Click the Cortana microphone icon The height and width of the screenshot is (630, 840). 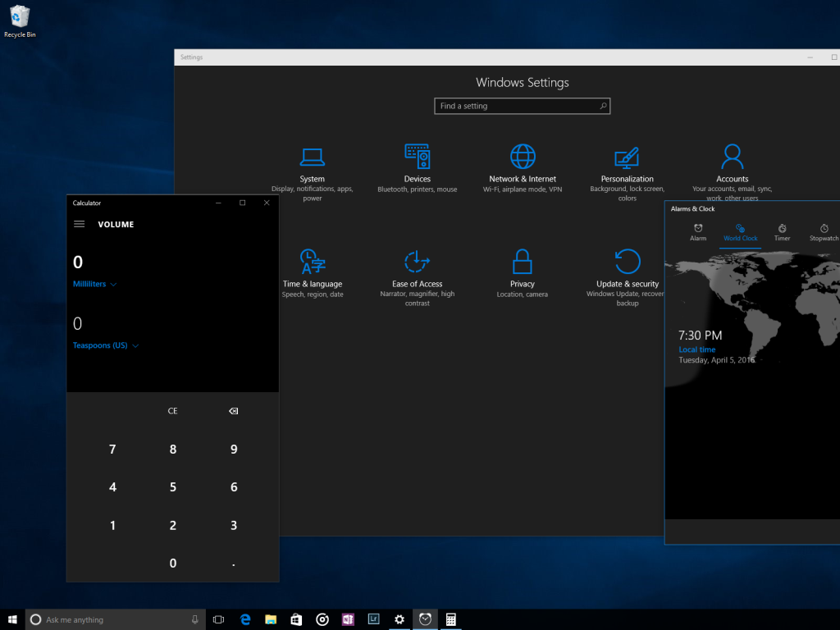click(194, 619)
